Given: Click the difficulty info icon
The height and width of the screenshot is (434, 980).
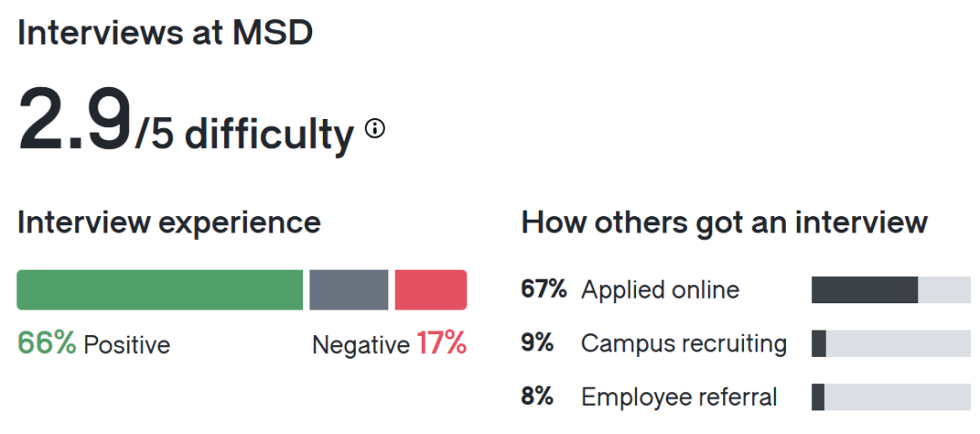Looking at the screenshot, I should [x=375, y=129].
